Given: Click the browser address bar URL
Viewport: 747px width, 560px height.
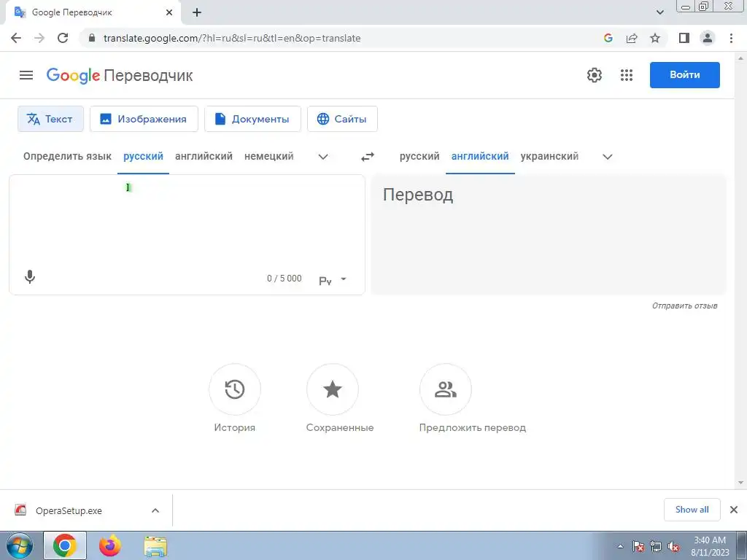Looking at the screenshot, I should (232, 38).
